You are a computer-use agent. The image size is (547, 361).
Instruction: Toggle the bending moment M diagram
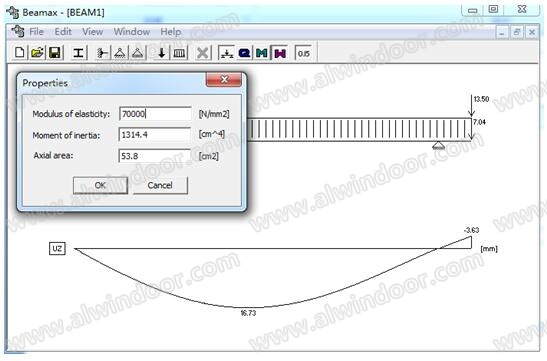[x=262, y=53]
